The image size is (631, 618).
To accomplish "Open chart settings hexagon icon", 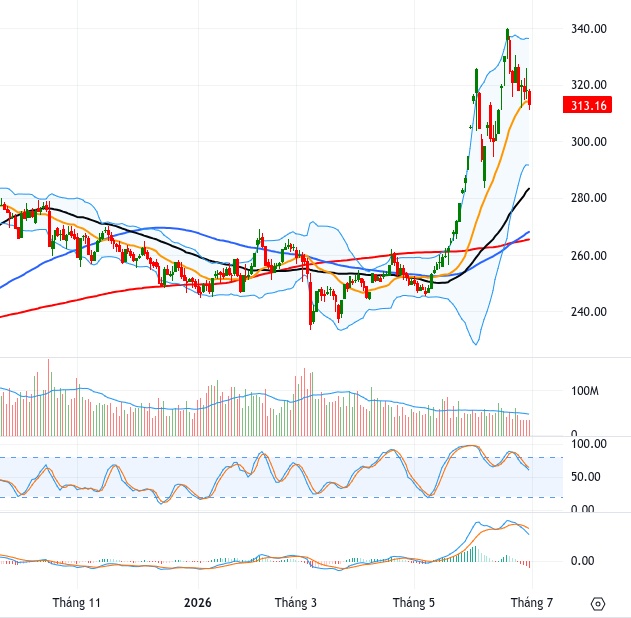I will point(598,604).
